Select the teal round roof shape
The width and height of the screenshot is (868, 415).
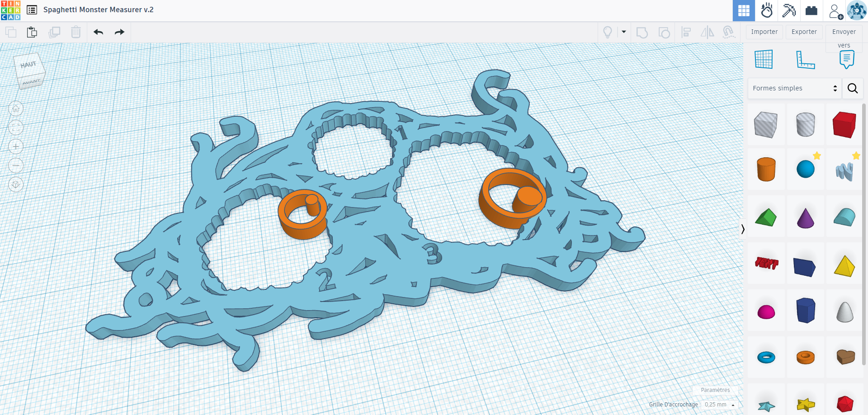coord(844,217)
